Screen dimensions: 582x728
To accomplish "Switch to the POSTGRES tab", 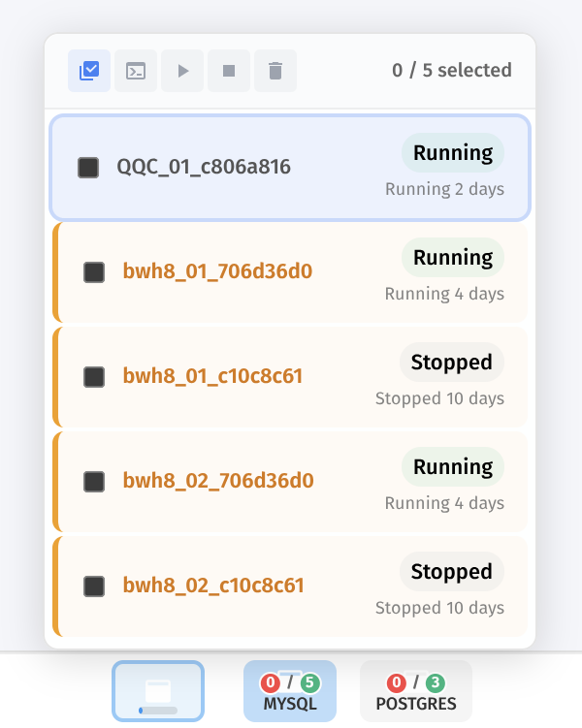I will pos(415,692).
